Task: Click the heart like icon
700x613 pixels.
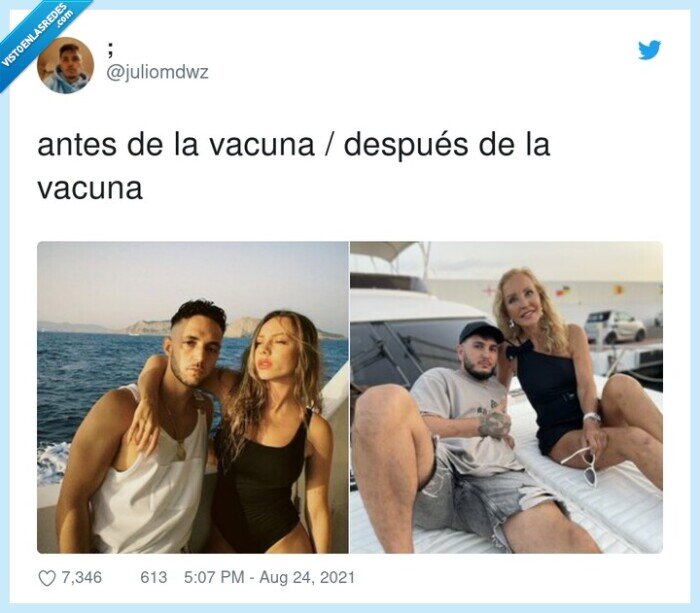Action: pos(47,578)
